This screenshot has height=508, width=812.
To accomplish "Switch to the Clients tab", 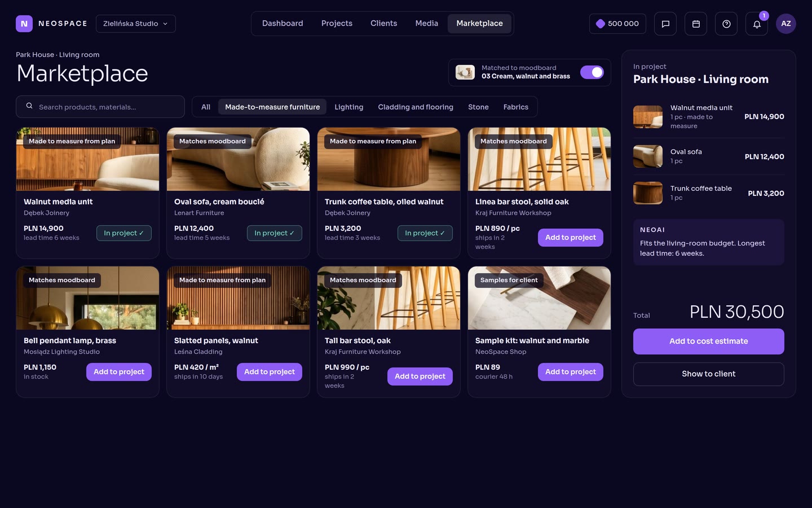I will point(383,24).
